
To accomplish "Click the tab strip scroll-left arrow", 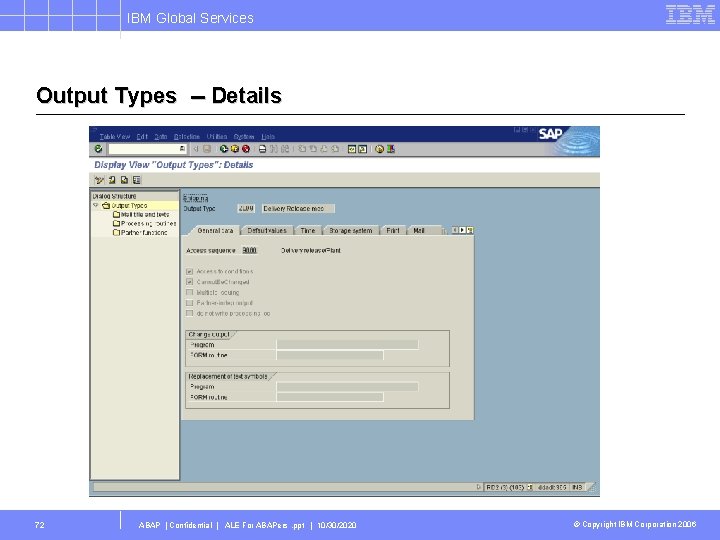I will click(x=455, y=230).
